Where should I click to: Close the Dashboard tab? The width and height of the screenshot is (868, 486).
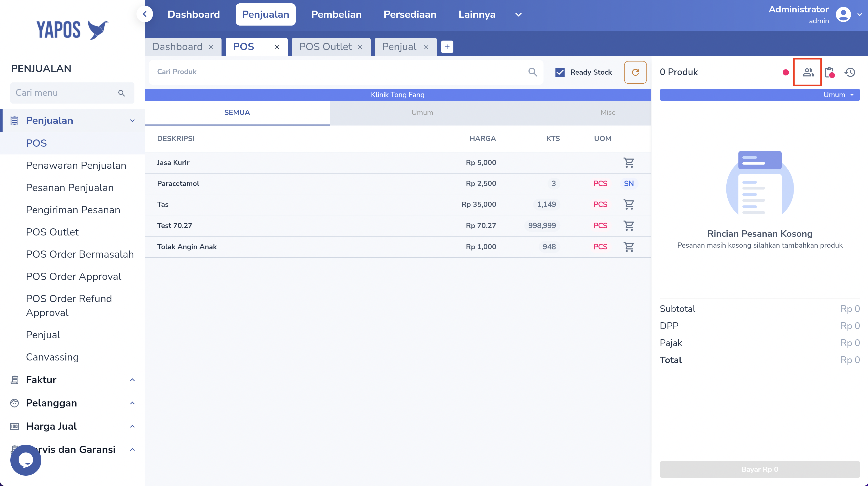click(x=211, y=47)
